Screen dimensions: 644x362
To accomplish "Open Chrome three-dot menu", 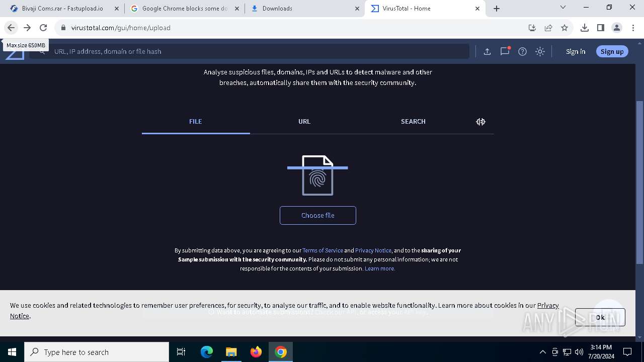I will [633, 28].
